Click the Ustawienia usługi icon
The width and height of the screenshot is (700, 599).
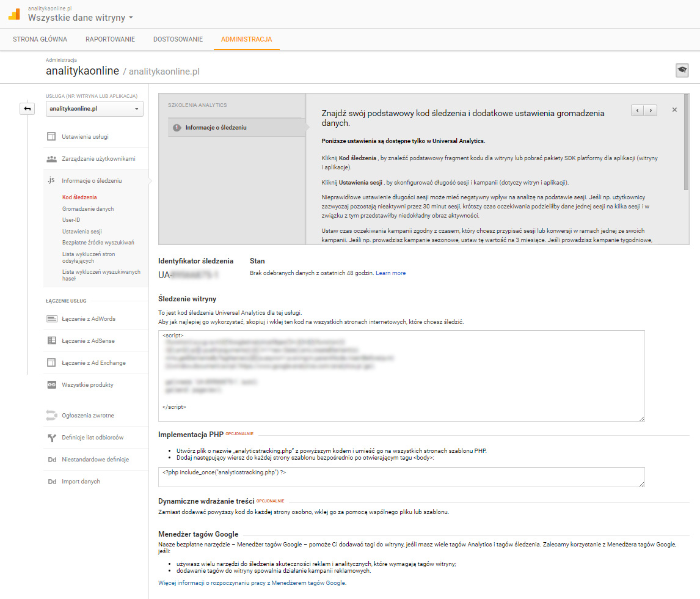click(x=52, y=137)
